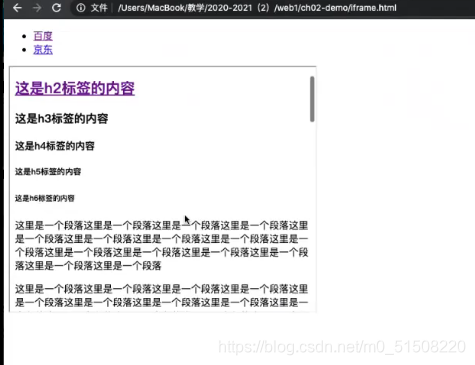
Task: Select the 这是h6标签的内容 heading
Action: 45,198
